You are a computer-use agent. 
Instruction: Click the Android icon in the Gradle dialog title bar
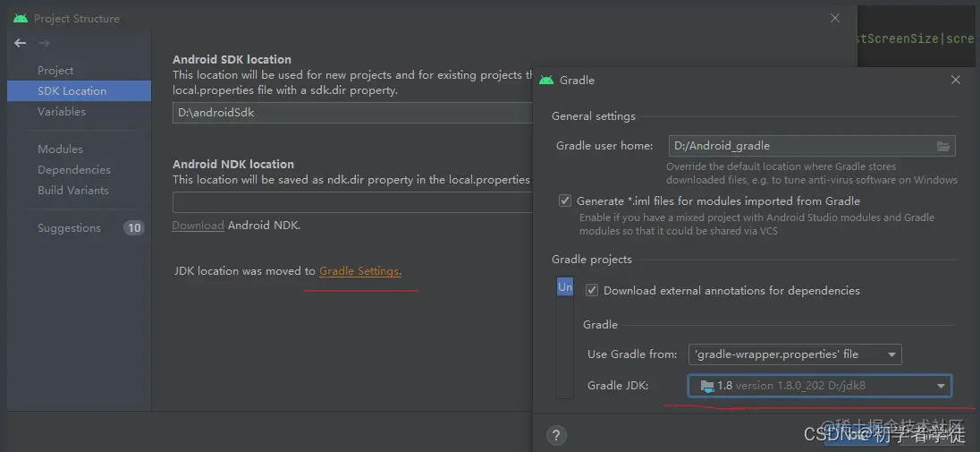[546, 81]
